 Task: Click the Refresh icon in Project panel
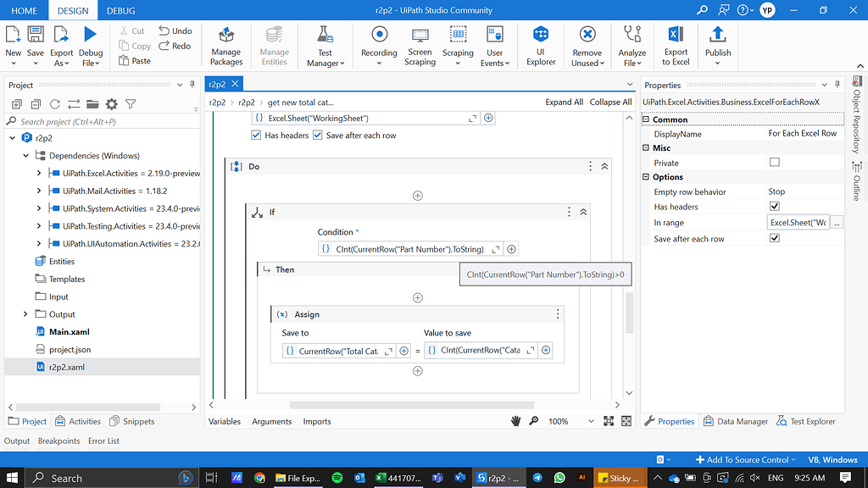(x=54, y=104)
